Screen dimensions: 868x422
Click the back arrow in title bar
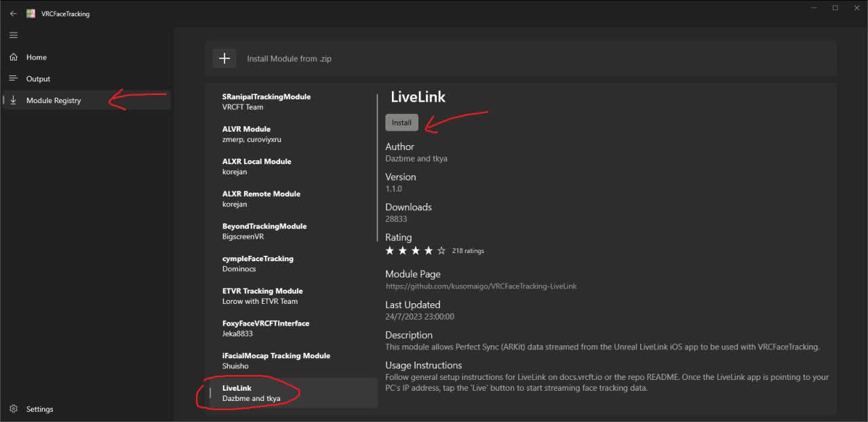click(14, 14)
